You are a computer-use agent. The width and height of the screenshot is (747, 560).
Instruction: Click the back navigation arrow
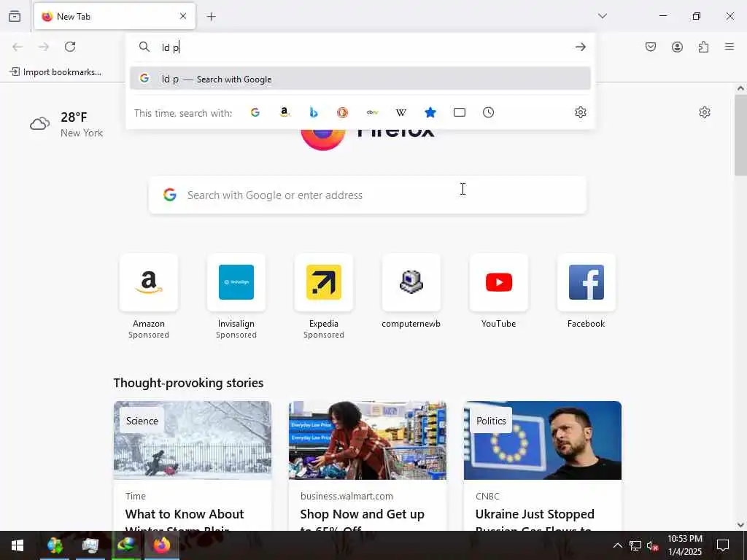pos(18,47)
